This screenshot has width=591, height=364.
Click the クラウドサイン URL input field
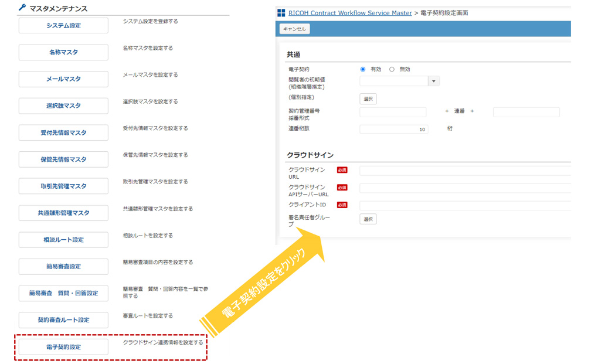pos(464,171)
